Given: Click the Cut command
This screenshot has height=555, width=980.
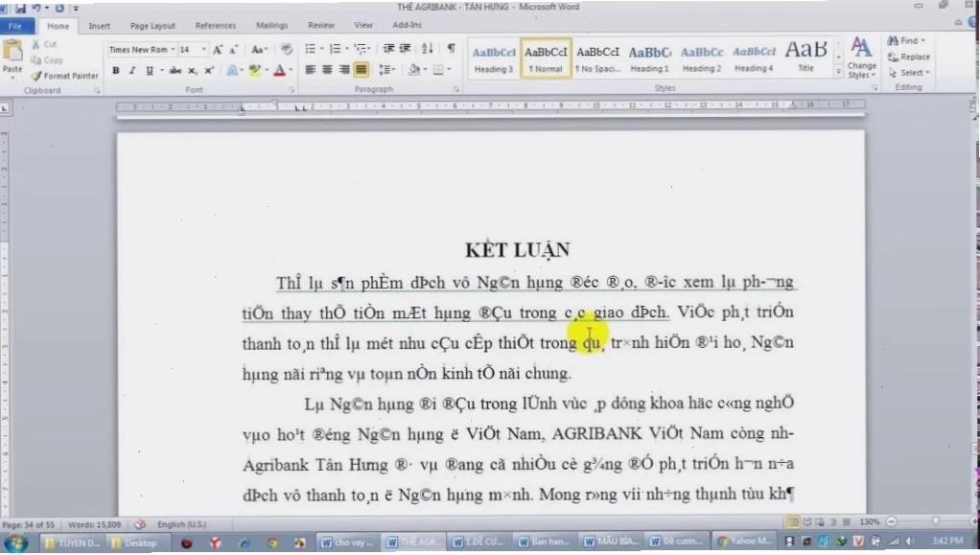Looking at the screenshot, I should coord(44,44).
